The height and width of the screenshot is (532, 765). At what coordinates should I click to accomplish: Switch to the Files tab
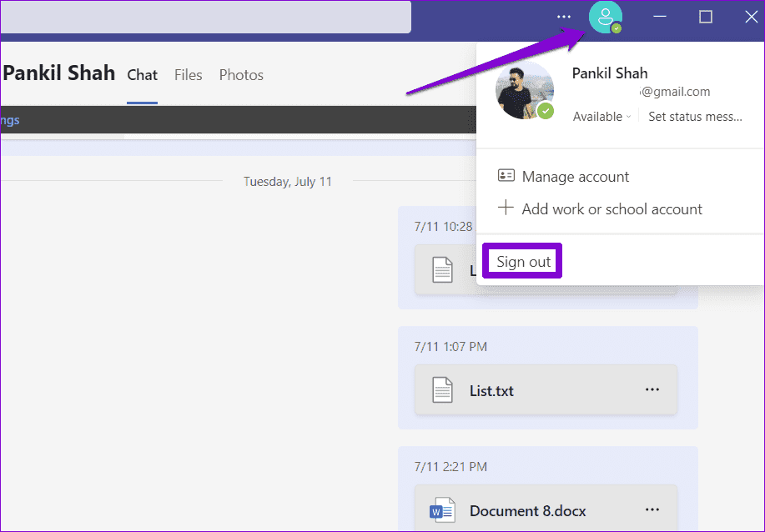(189, 75)
